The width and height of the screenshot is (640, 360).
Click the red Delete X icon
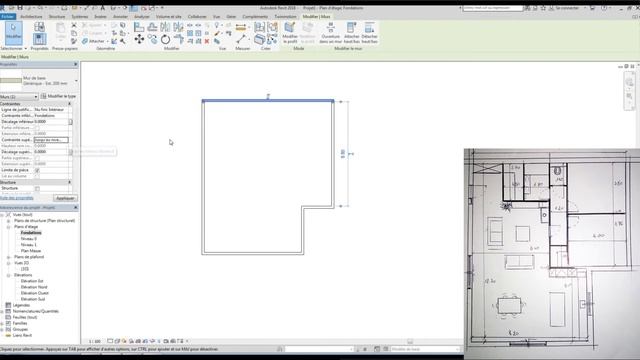click(x=207, y=41)
